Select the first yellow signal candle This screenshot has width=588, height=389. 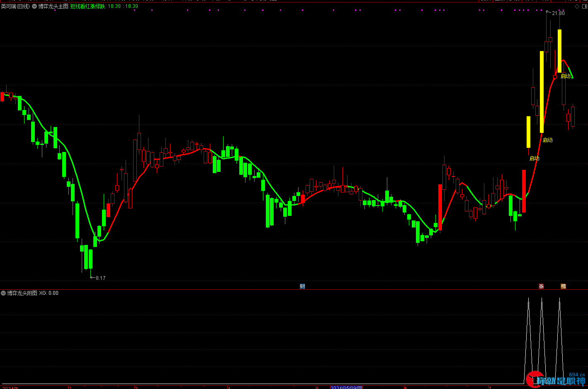[528, 132]
